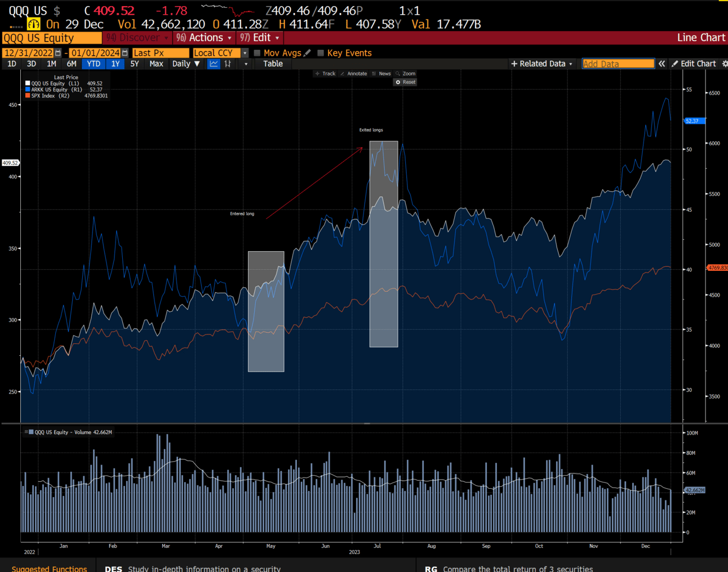
Task: Select the 1D time range tab
Action: [12, 64]
